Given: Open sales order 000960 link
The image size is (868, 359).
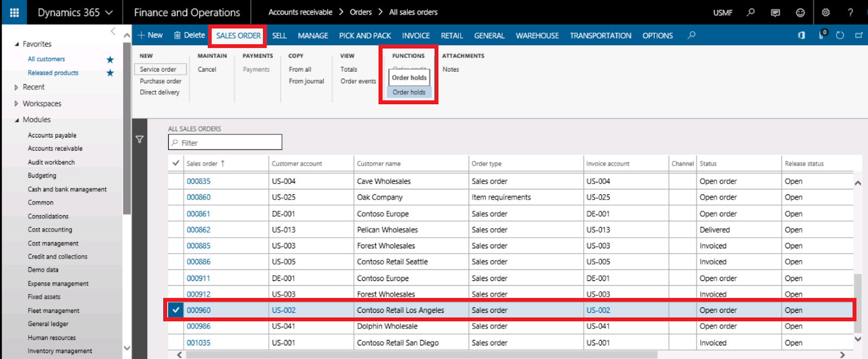Looking at the screenshot, I should tap(199, 310).
